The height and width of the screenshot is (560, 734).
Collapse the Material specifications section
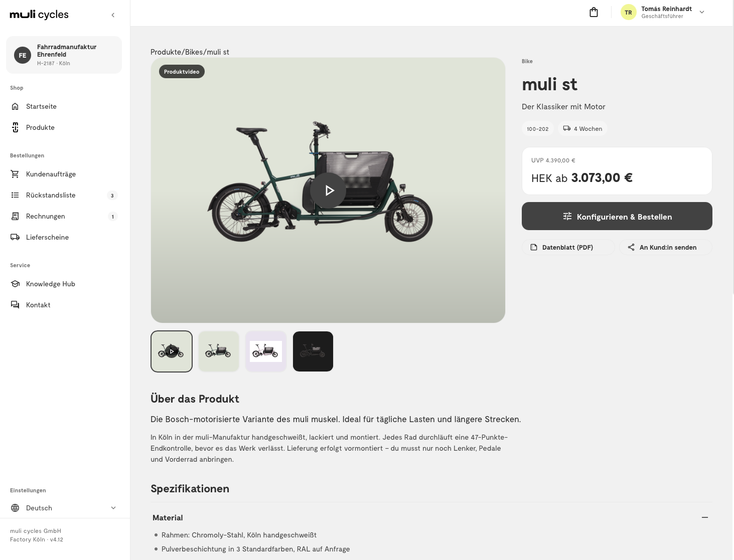coord(705,517)
